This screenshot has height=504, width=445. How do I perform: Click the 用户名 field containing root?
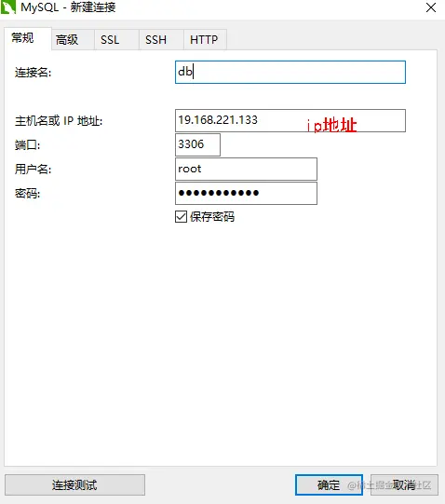(246, 169)
